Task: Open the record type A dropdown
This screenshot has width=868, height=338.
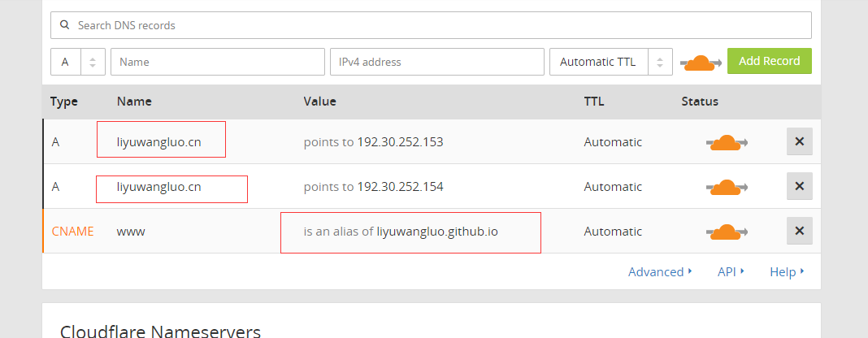Action: click(x=78, y=62)
